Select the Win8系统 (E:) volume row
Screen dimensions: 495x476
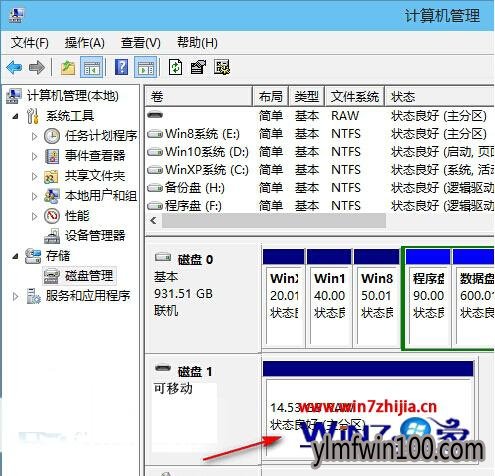(x=319, y=134)
